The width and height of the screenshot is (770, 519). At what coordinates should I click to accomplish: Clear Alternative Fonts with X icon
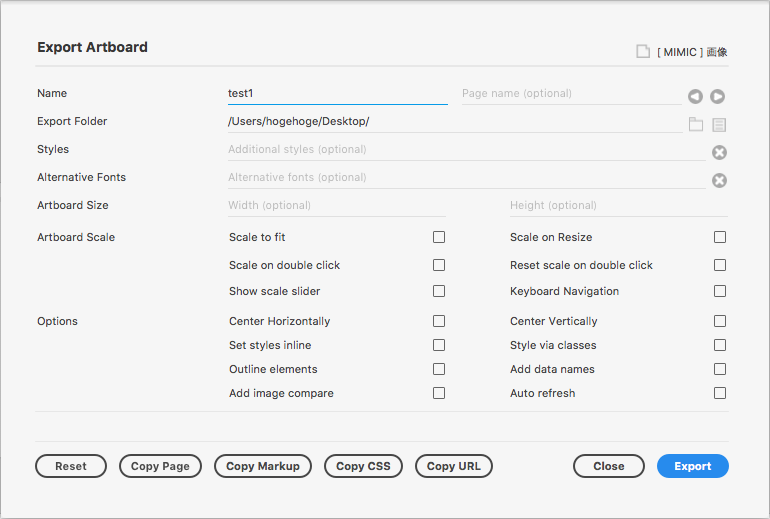pos(719,181)
